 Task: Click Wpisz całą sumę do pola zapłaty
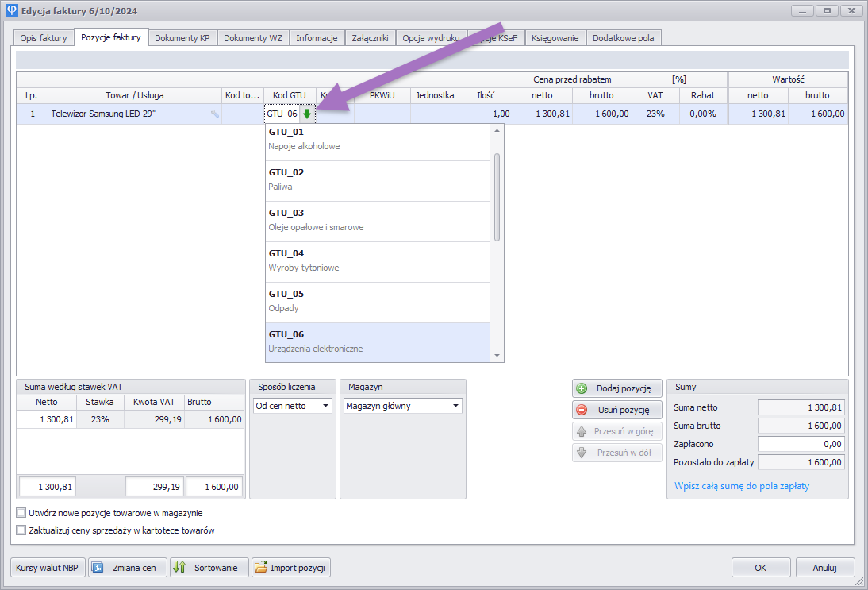(x=741, y=486)
